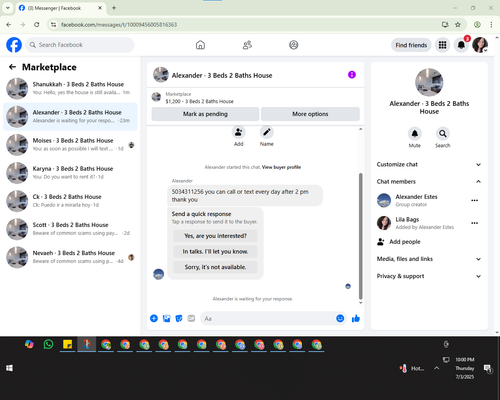Open the apps grid menu icon
The height and width of the screenshot is (400, 500).
442,45
